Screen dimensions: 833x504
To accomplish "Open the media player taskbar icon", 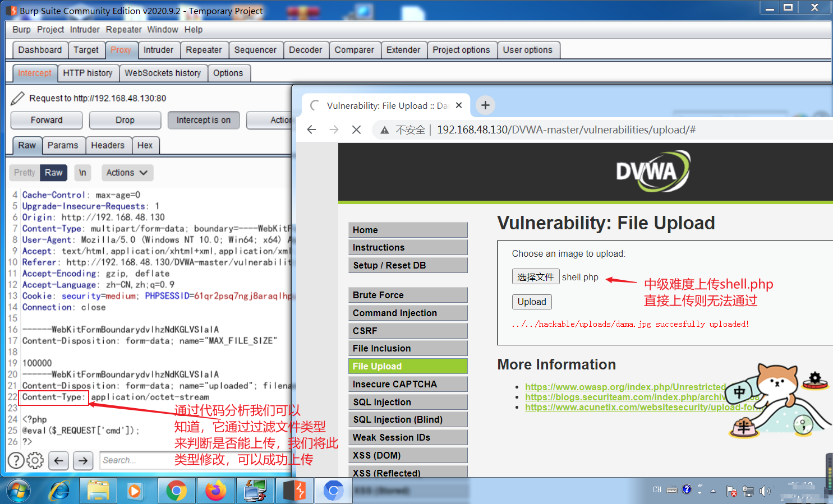I will 135,492.
